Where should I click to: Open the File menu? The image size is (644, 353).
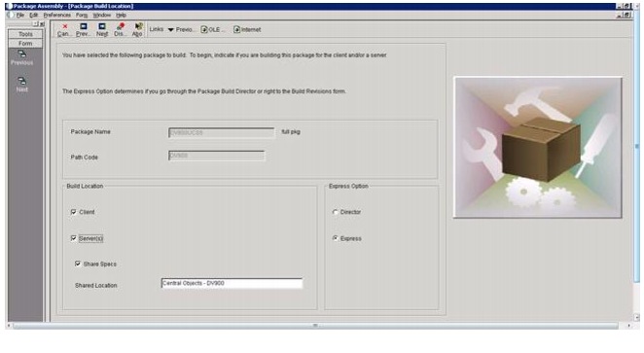click(20, 16)
